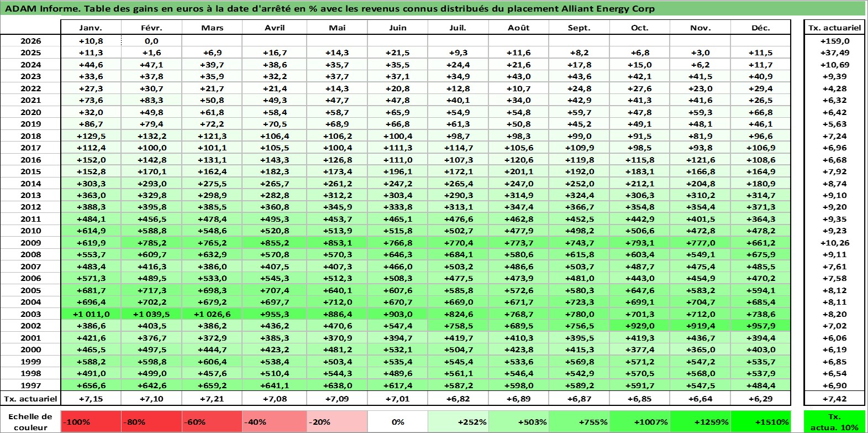Click the 0% white color scale cell
The height and width of the screenshot is (433, 868).
pyautogui.click(x=397, y=421)
